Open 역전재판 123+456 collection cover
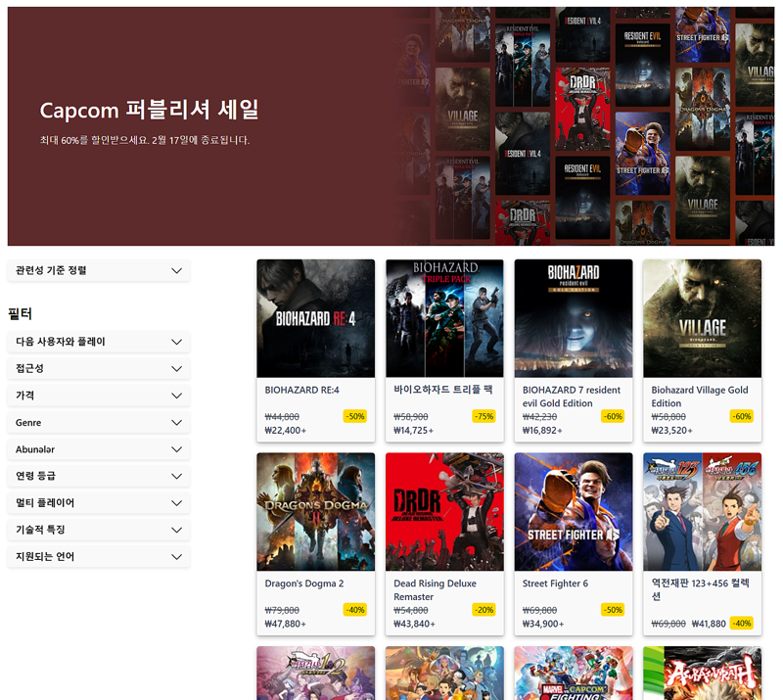This screenshot has width=783, height=700. coord(702,512)
